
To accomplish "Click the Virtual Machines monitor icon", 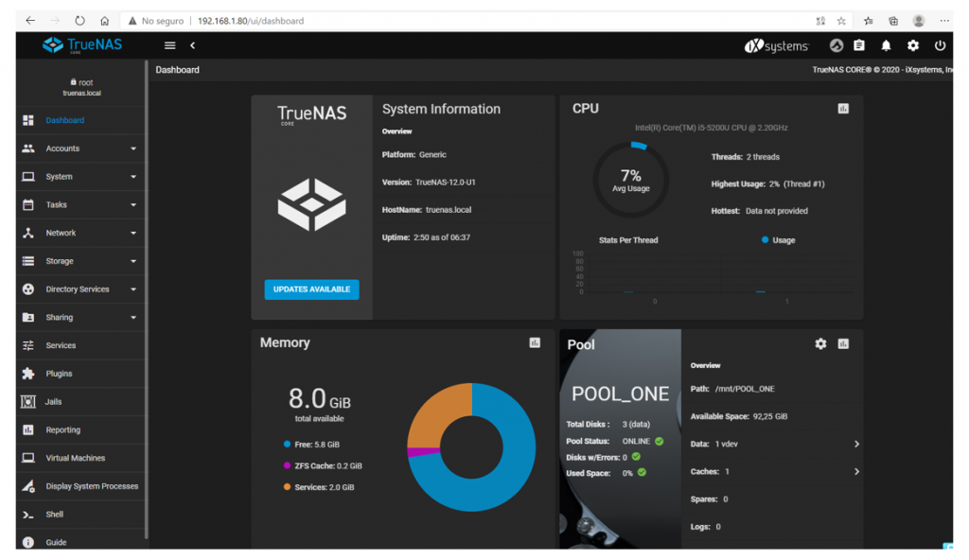I will coord(28,458).
